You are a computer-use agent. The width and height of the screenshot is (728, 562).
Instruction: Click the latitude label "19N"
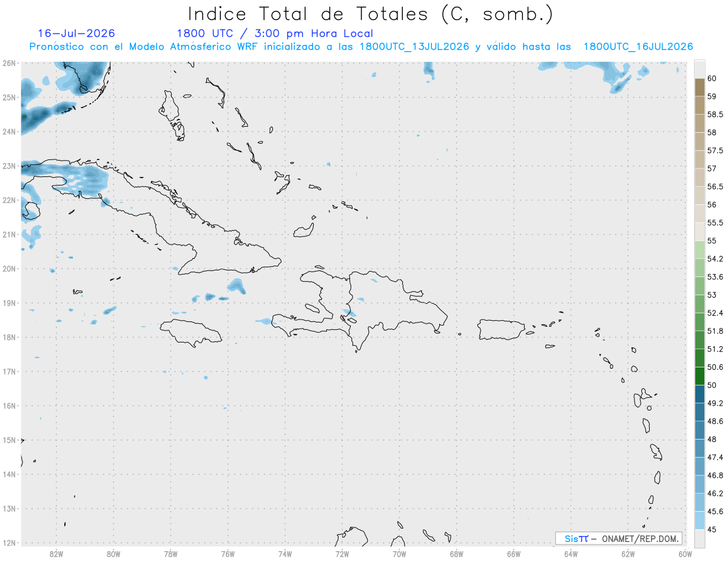tap(9, 303)
